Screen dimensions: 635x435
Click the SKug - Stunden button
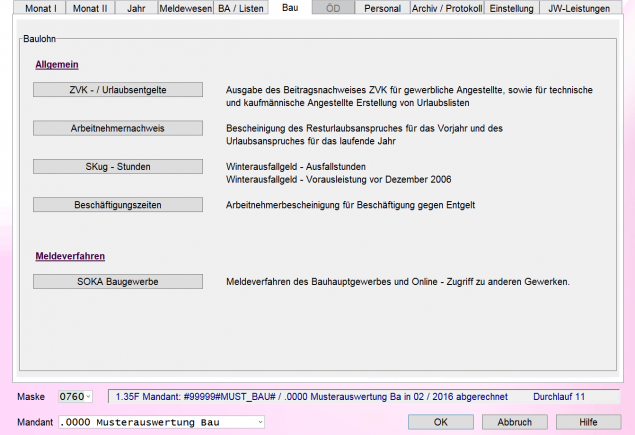coord(118,166)
